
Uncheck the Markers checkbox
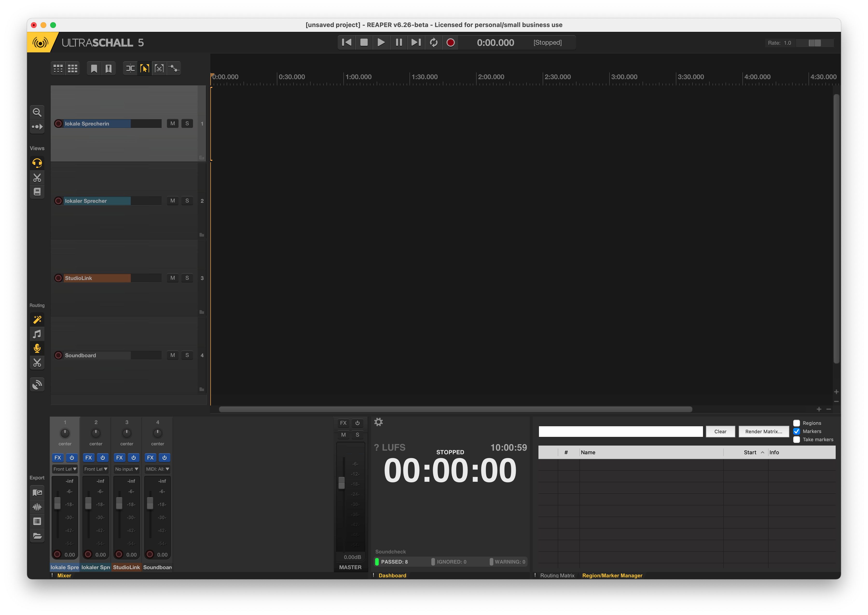coord(796,431)
